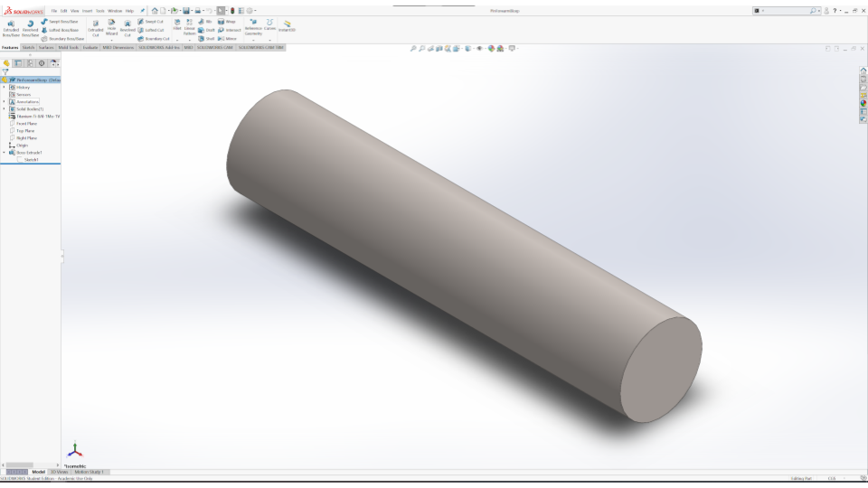
Task: Select the Revolved Boss/Base tool
Action: click(32, 27)
